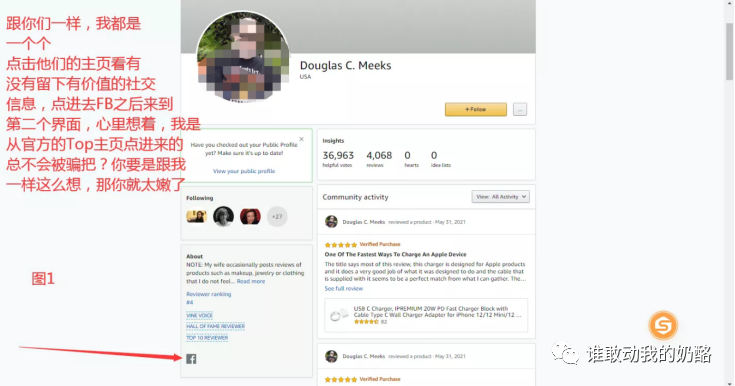The image size is (735, 386).
Task: Open the VINE VOICE badge
Action: pyautogui.click(x=199, y=315)
